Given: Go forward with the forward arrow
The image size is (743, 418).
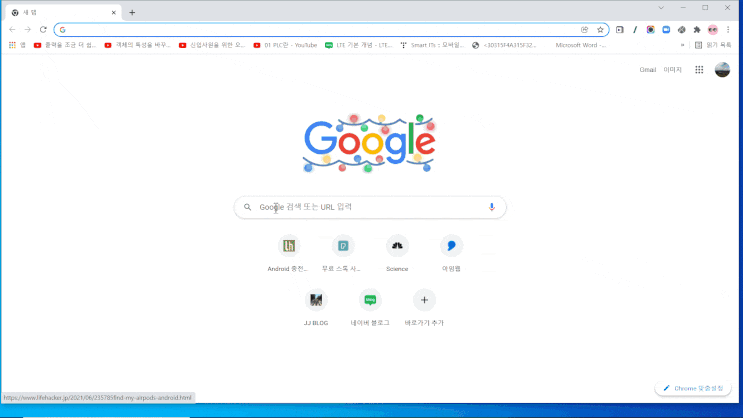Looking at the screenshot, I should pos(27,29).
